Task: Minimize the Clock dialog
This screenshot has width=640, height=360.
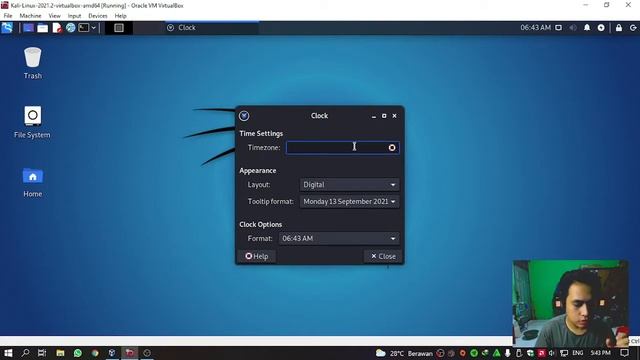Action: pos(373,116)
